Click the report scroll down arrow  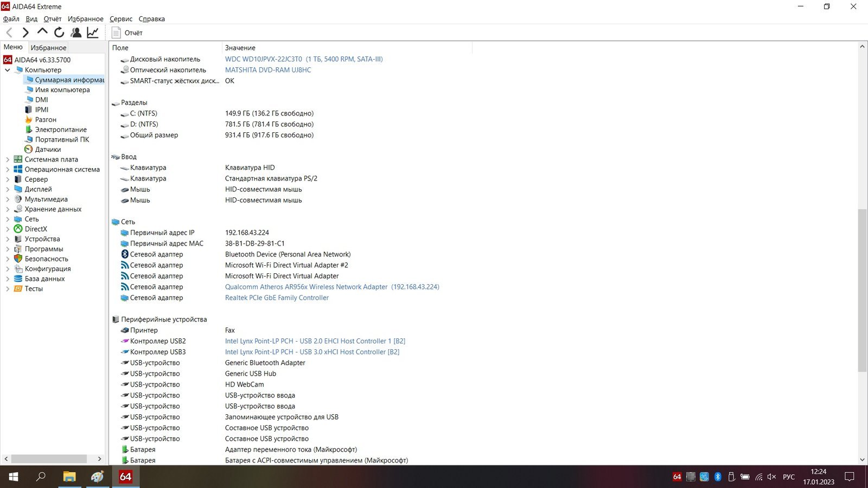point(862,460)
